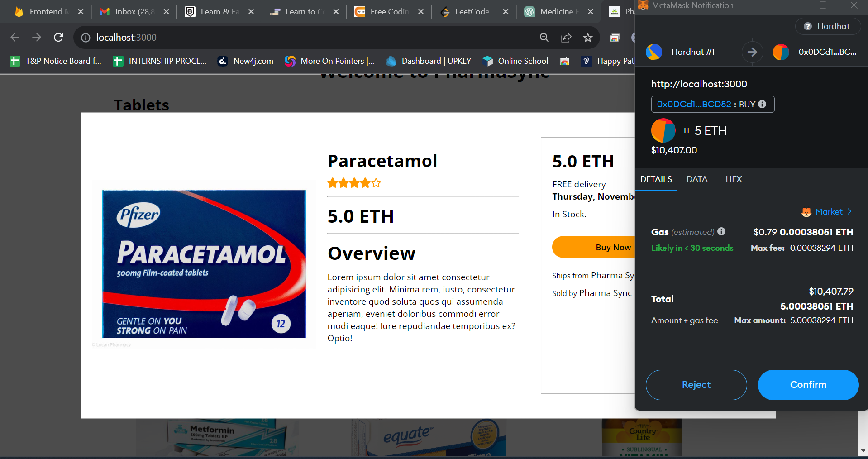Viewport: 868px width, 459px height.
Task: Open Happy Pat bookmark
Action: tap(608, 61)
